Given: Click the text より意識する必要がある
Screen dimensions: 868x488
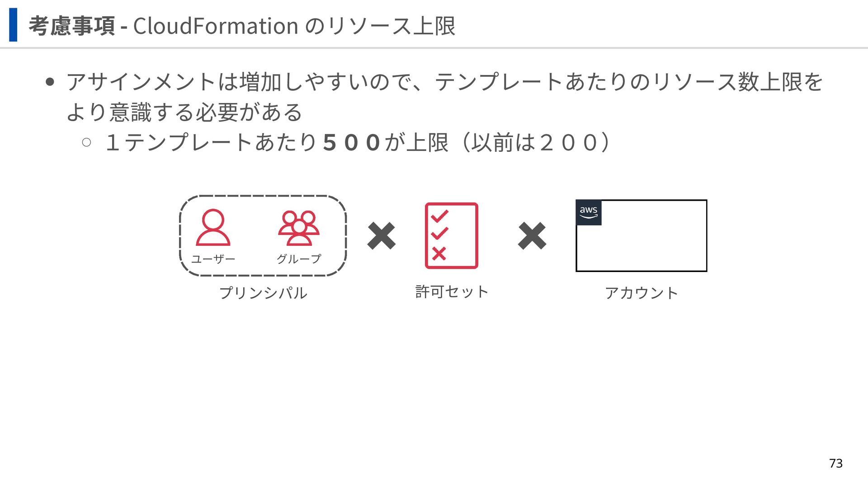Looking at the screenshot, I should point(184,112).
